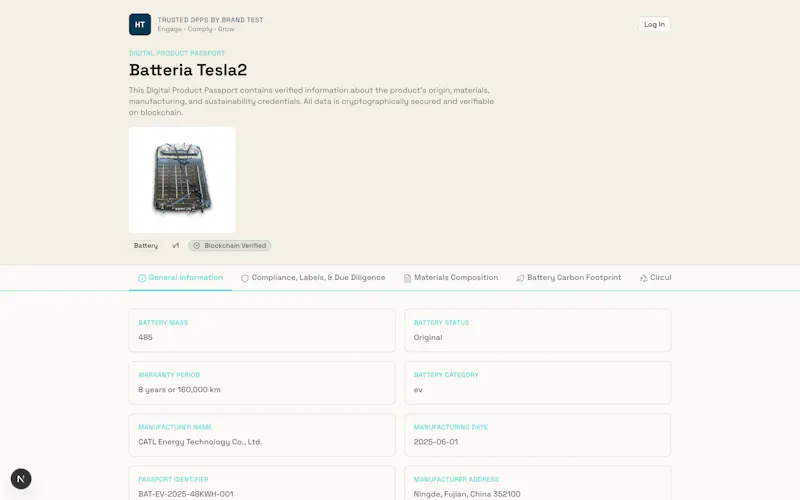Click CATL Energy Technology Co., Ltd. text
This screenshot has width=800, height=500.
click(200, 442)
